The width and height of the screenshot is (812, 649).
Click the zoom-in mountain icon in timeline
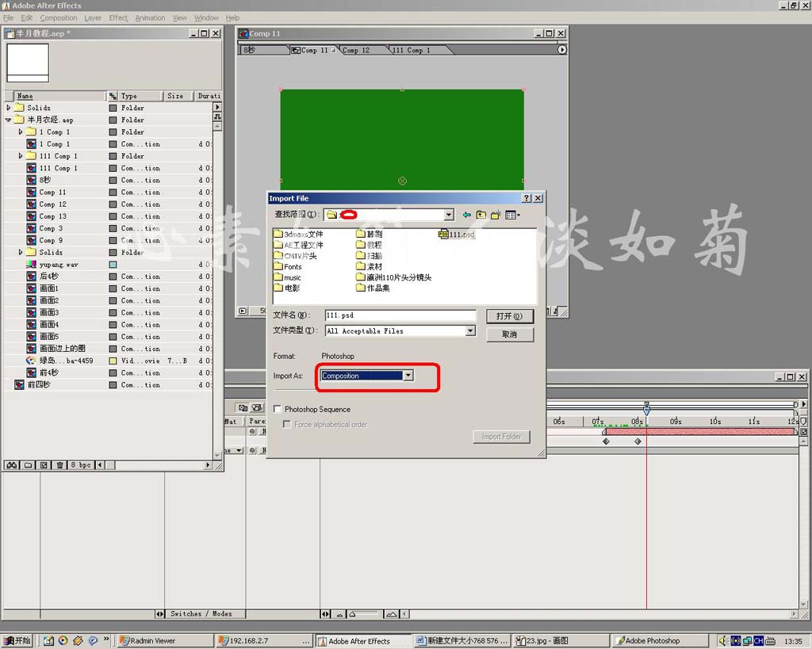[x=392, y=614]
